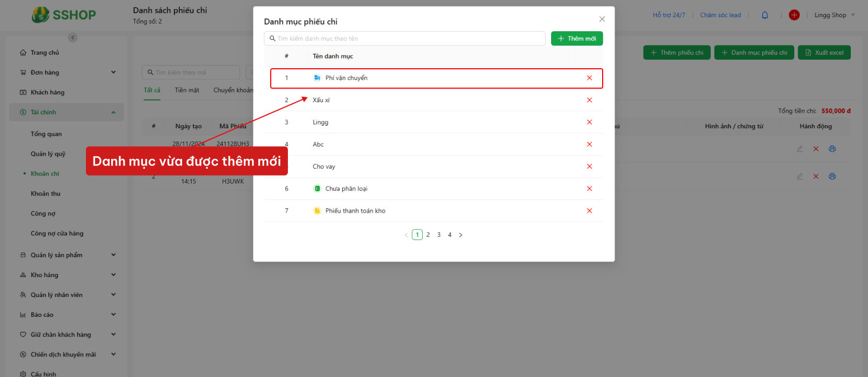This screenshot has height=377, width=868.
Task: Delete the Phiếu thanh toán kho category
Action: (x=589, y=211)
